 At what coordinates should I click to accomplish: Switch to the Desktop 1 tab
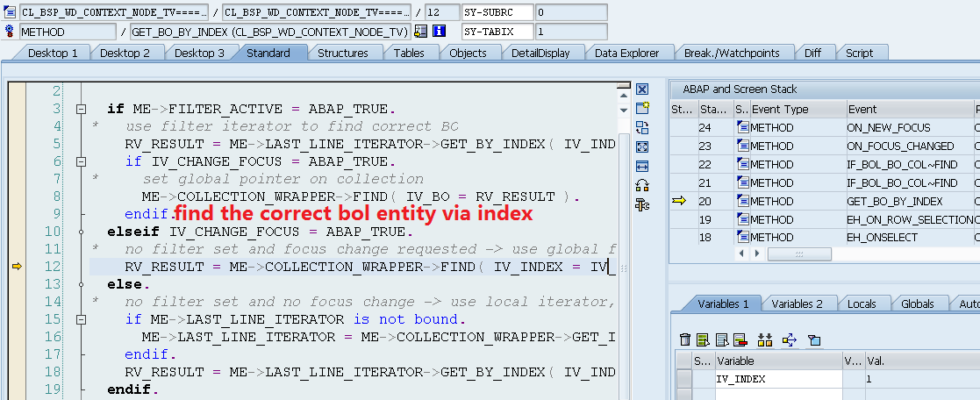pos(54,54)
